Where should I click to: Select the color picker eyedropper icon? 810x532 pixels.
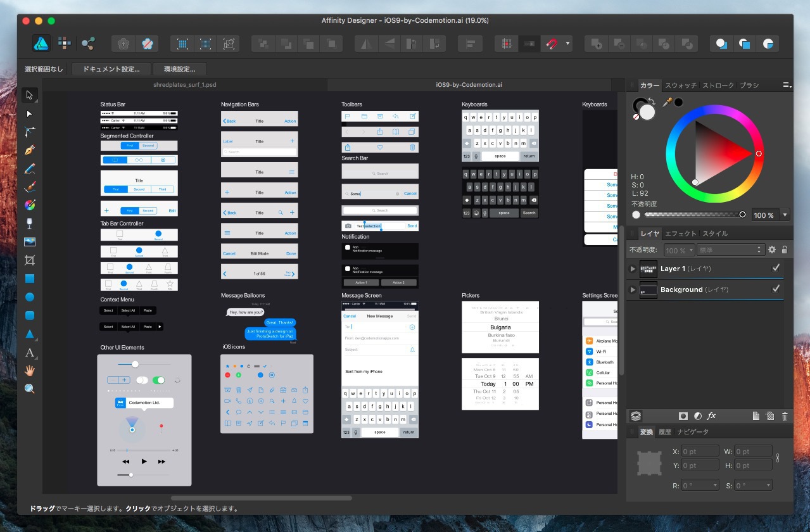667,102
